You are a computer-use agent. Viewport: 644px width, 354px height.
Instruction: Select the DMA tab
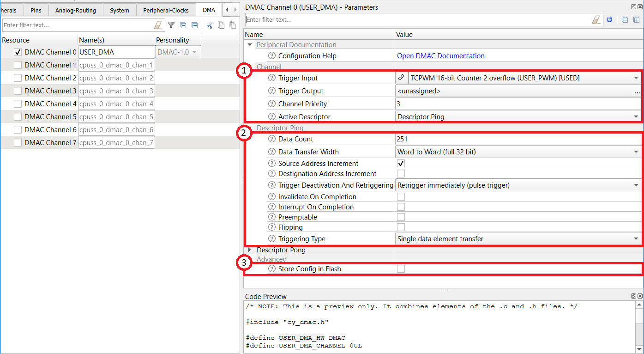[x=209, y=10]
